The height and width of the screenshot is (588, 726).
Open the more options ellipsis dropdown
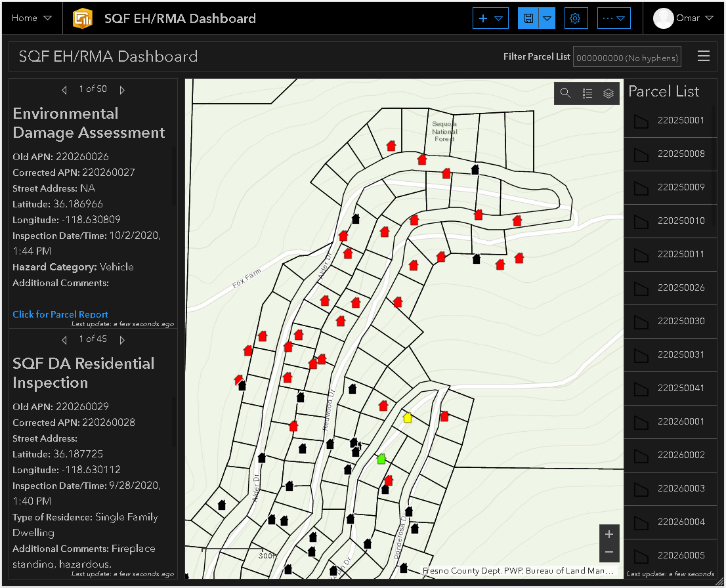(x=614, y=18)
